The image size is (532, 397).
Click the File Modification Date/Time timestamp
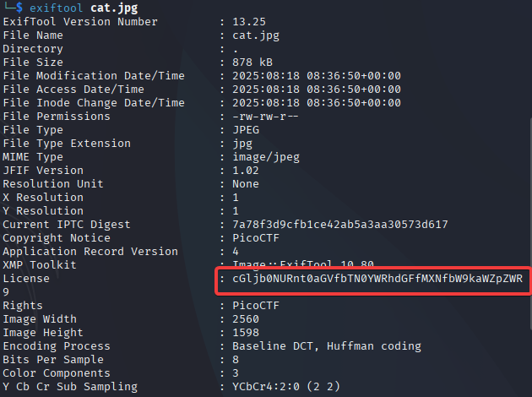click(317, 76)
